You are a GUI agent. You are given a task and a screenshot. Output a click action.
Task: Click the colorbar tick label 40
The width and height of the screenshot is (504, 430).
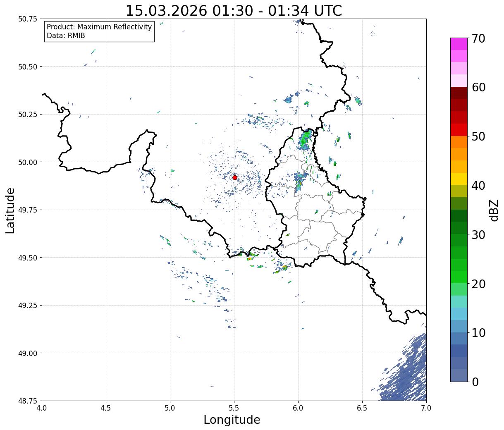click(x=478, y=185)
